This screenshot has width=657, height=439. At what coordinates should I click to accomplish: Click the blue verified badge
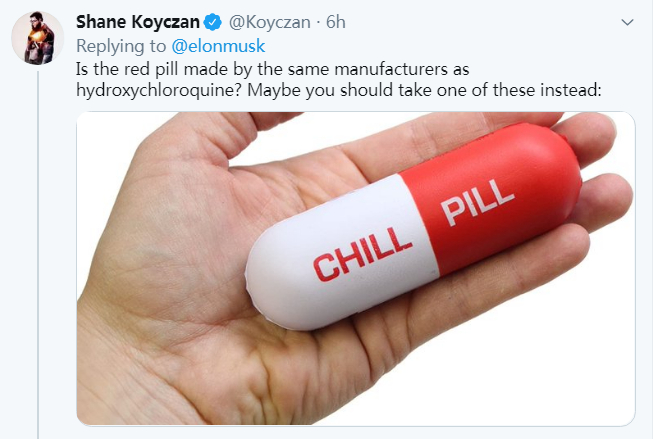(213, 22)
